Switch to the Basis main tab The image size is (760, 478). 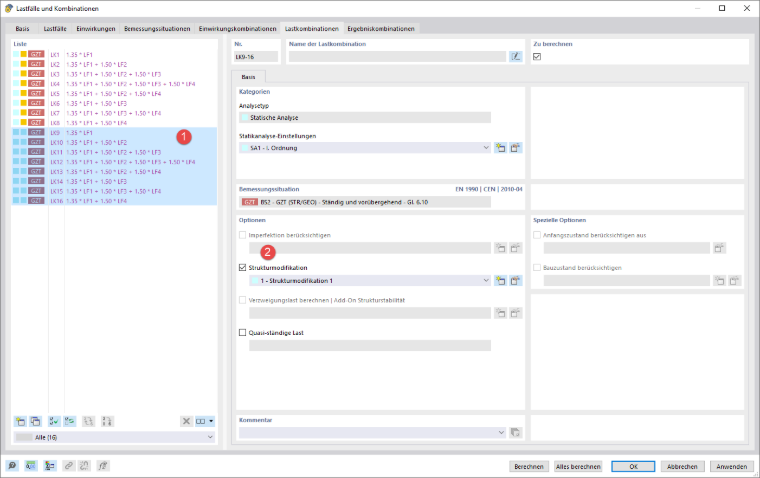coord(22,29)
